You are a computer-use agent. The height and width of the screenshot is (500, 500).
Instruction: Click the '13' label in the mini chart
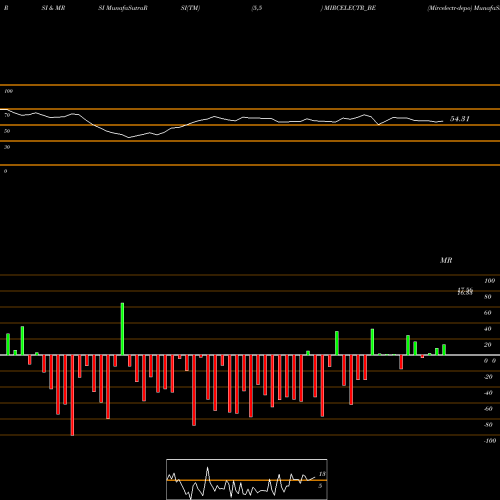point(322,474)
